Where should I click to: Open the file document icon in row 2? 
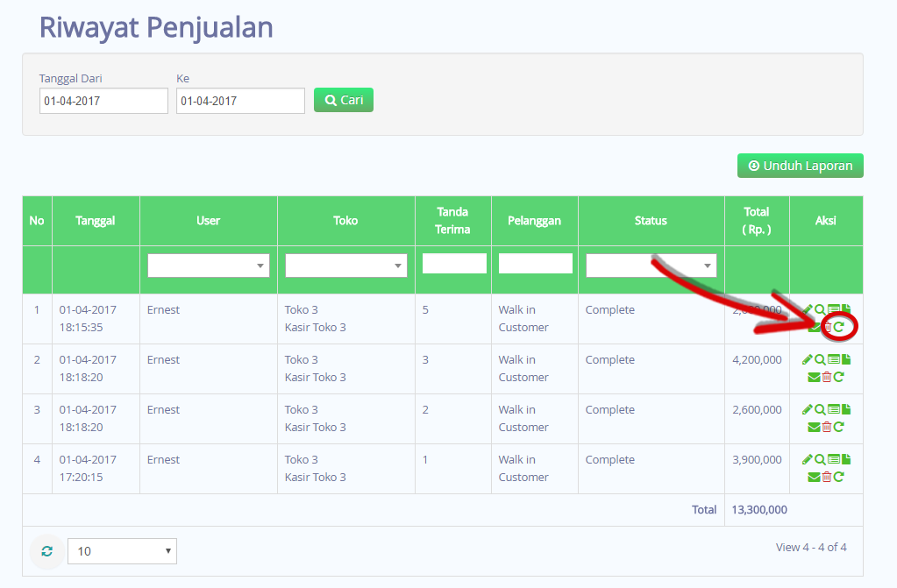[x=846, y=359]
